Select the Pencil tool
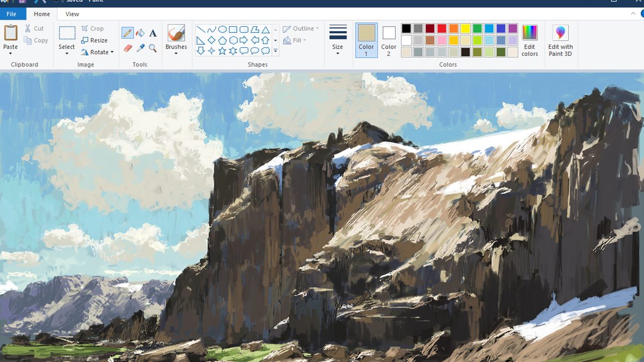Screen dimensions: 644x362 [127, 33]
